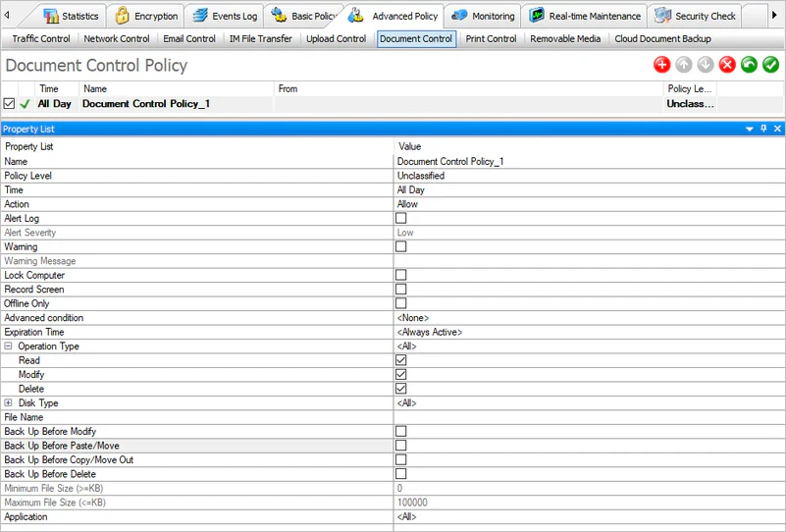
Task: Edit the Name value field
Action: pos(589,161)
